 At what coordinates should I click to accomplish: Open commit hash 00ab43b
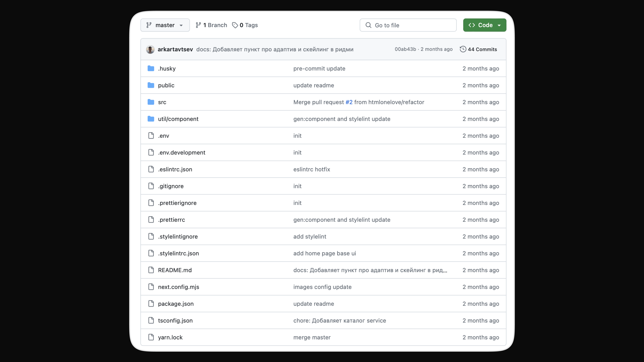pos(405,49)
